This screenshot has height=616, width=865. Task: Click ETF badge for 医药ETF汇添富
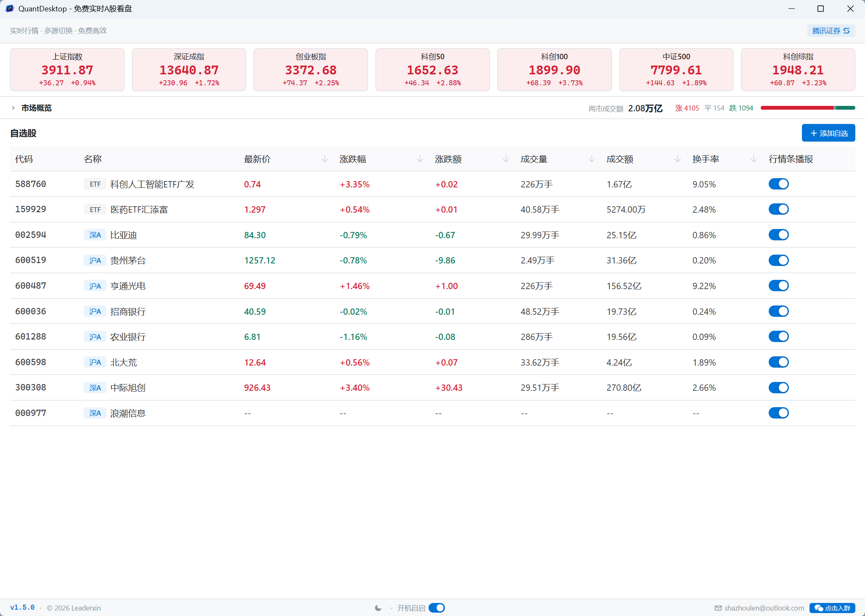[95, 210]
